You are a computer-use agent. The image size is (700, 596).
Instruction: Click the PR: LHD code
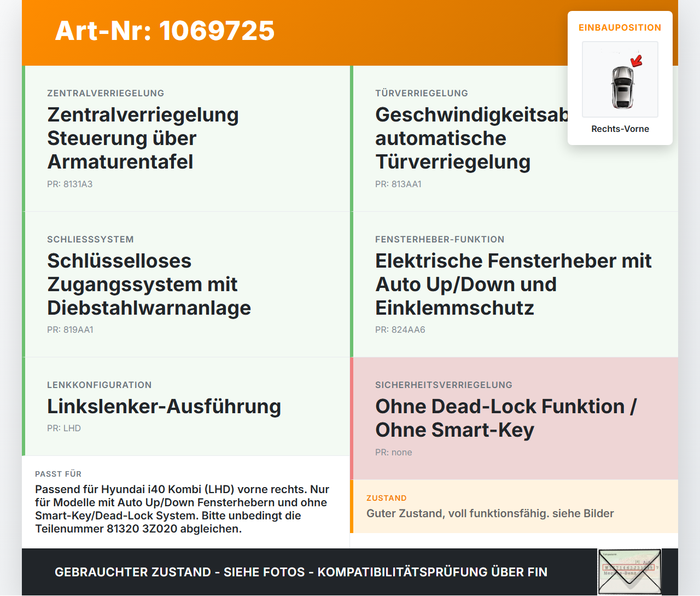tap(64, 428)
